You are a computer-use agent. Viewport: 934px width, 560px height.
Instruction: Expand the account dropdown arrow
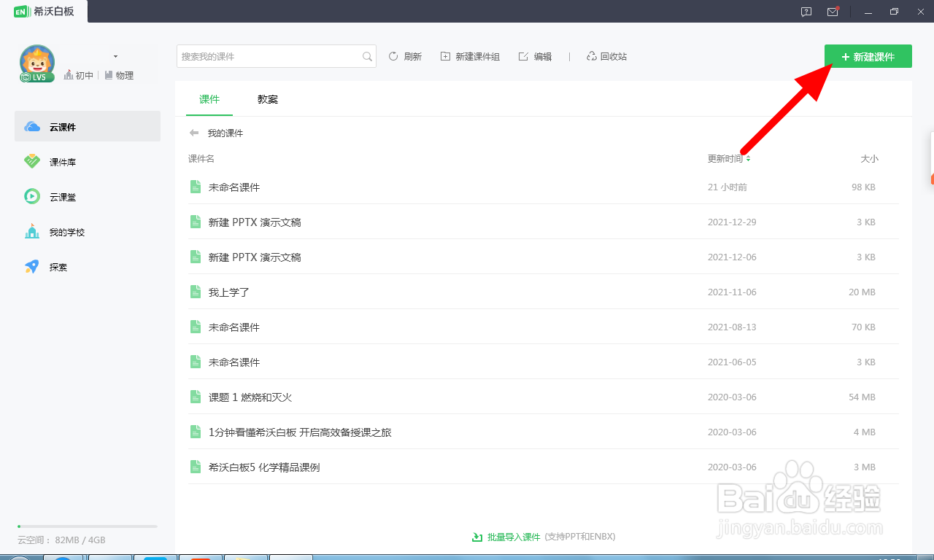pos(116,56)
